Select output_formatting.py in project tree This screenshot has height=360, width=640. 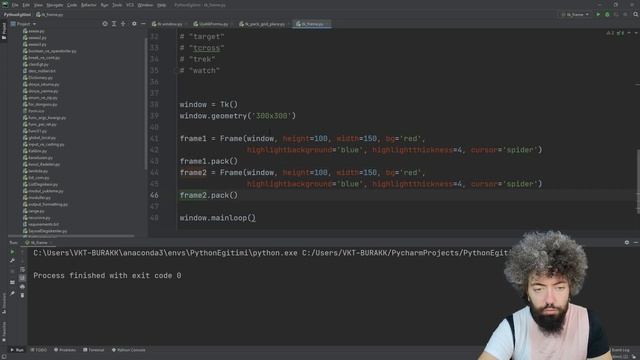[x=45, y=204]
